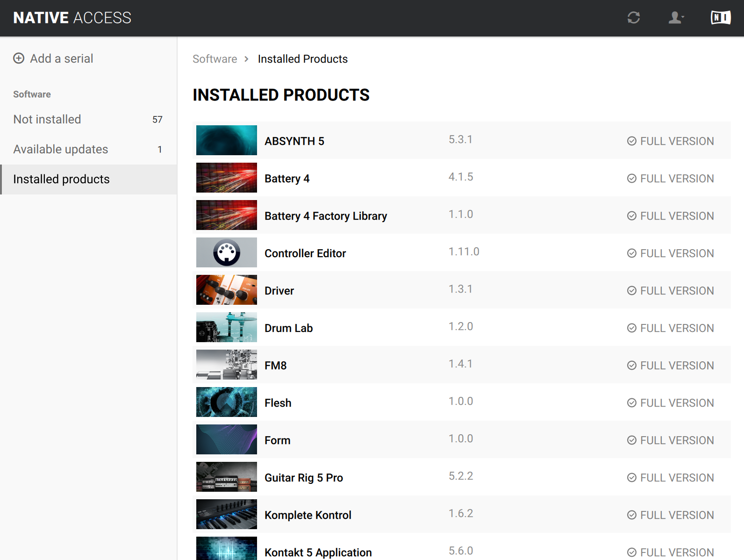Click the Flesh product name
The height and width of the screenshot is (560, 744).
(x=278, y=403)
